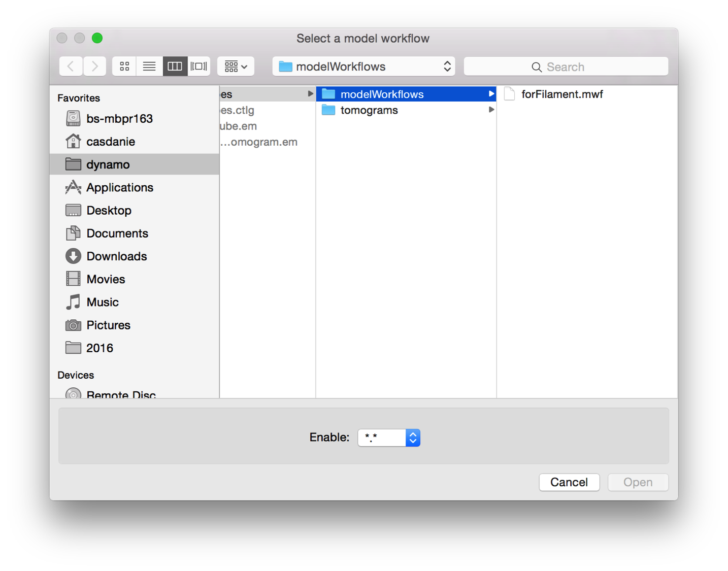
Task: Open the casdanie home folder
Action: tap(110, 142)
